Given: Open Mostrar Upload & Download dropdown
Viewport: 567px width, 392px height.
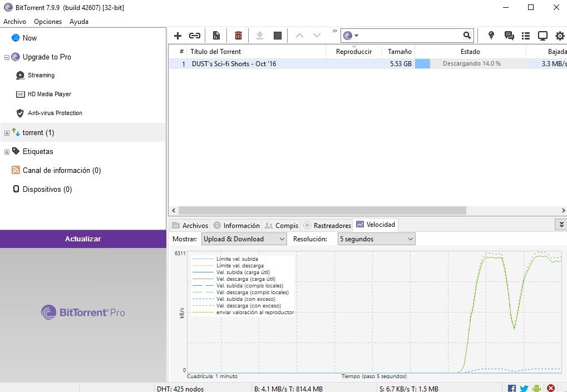Looking at the screenshot, I should point(244,239).
